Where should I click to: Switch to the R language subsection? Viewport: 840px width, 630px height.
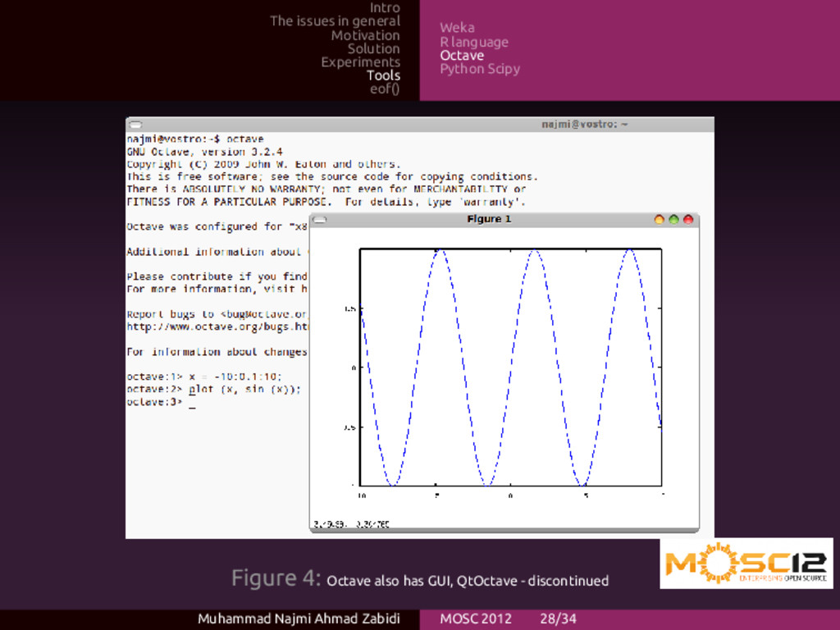coord(474,42)
